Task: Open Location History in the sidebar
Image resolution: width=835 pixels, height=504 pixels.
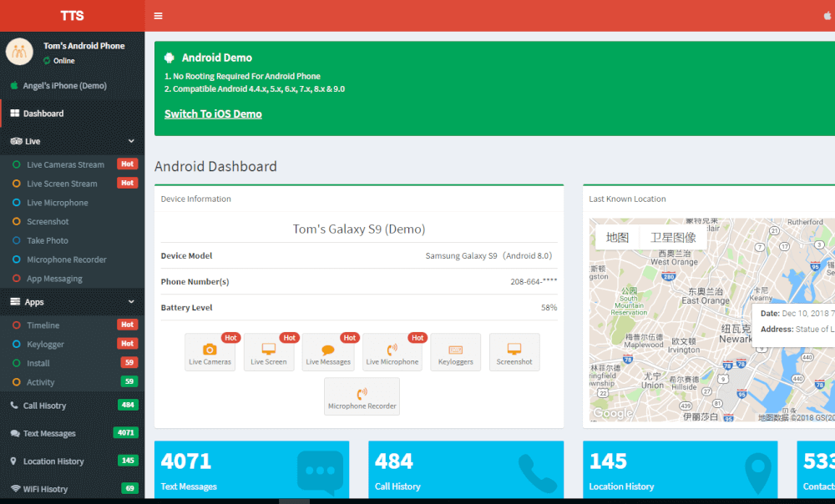Action: coord(73,461)
